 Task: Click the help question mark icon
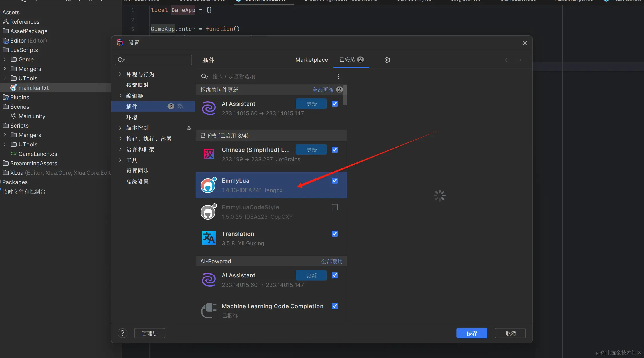122,333
